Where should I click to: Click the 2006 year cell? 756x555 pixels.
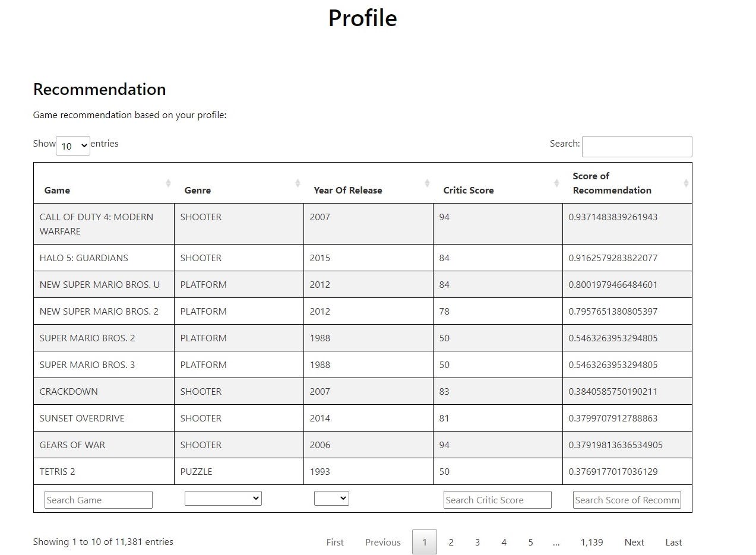368,445
